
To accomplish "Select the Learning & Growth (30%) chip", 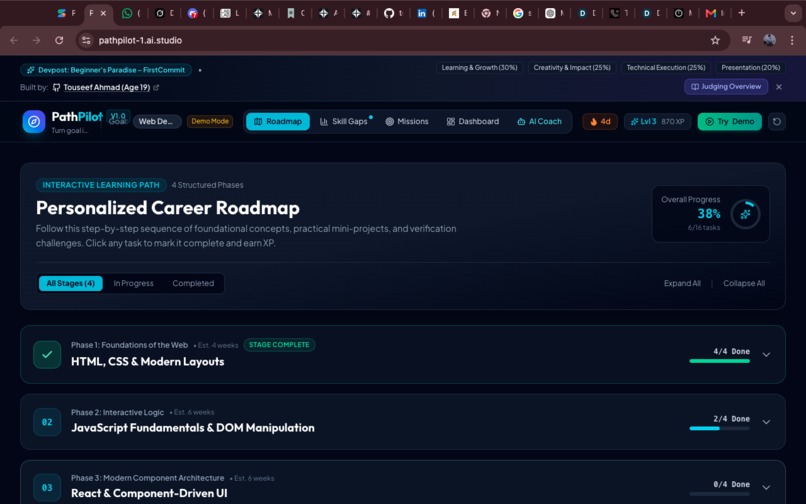I will 480,67.
